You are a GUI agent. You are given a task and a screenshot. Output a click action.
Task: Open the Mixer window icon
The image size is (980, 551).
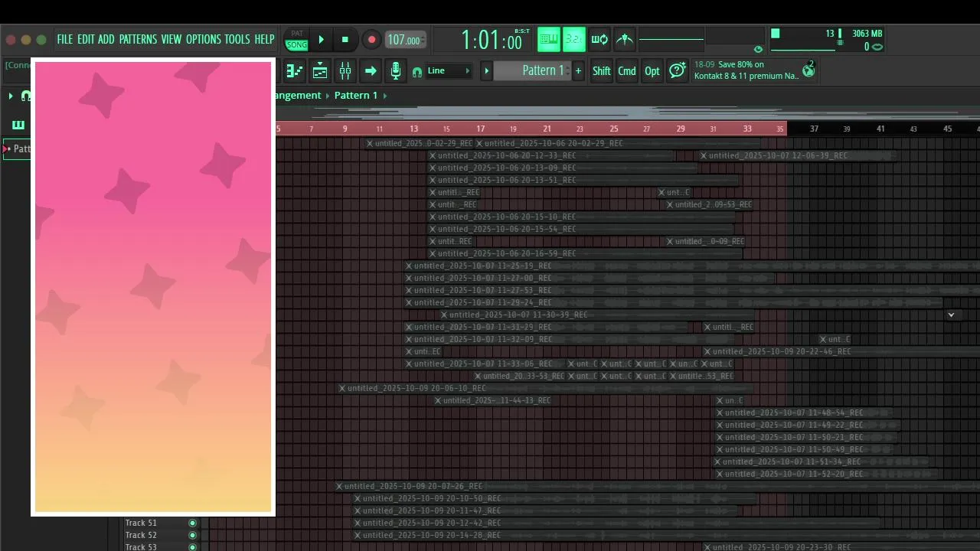[x=345, y=71]
